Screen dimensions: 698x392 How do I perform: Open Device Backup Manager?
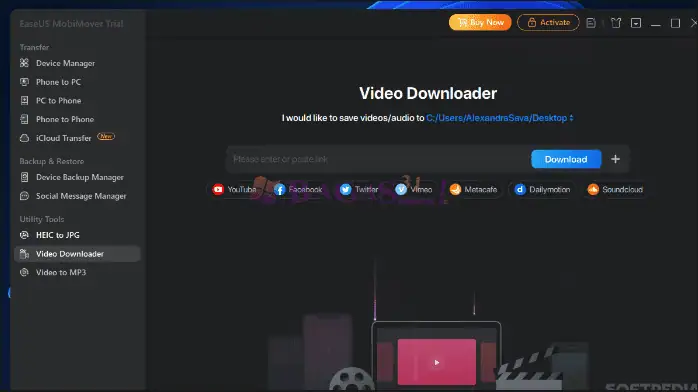pyautogui.click(x=80, y=177)
